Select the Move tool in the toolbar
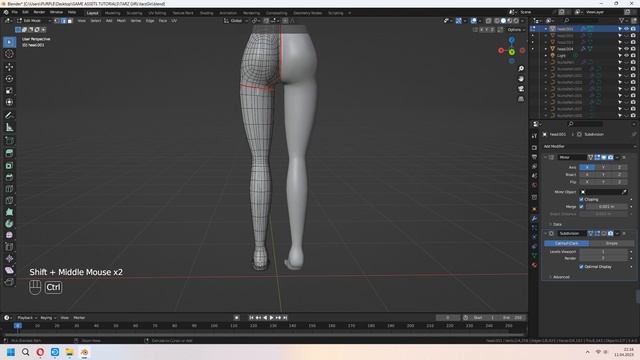The image size is (640, 360). tap(9, 67)
